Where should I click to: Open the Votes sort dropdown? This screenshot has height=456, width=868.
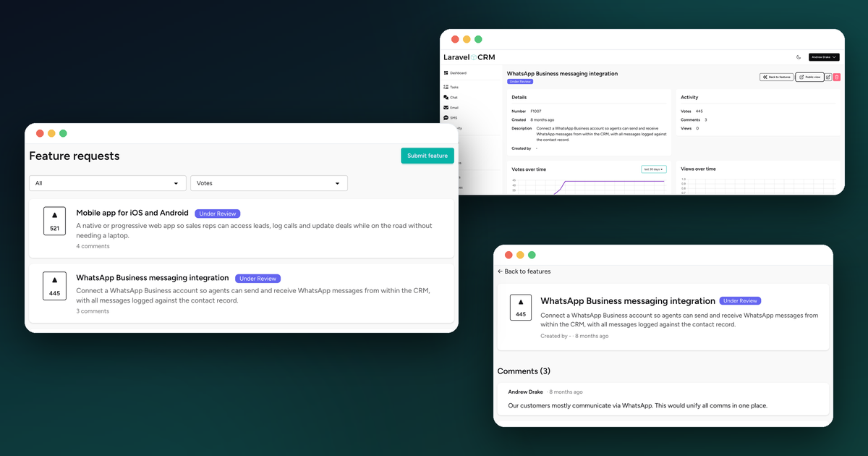coord(269,183)
